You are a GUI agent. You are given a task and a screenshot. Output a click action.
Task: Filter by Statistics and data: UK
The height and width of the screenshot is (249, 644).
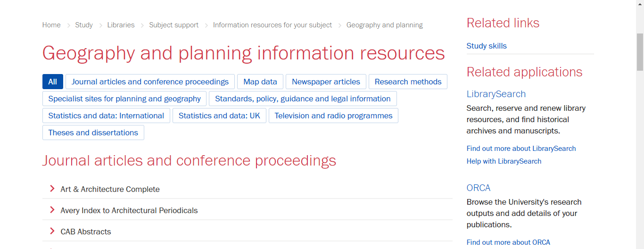pos(219,116)
